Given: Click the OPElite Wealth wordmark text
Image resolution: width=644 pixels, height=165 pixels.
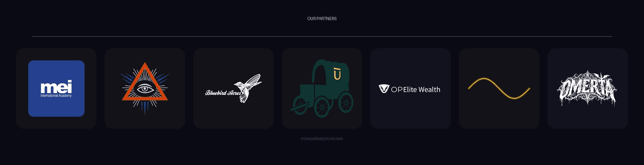Looking at the screenshot, I should [x=416, y=89].
